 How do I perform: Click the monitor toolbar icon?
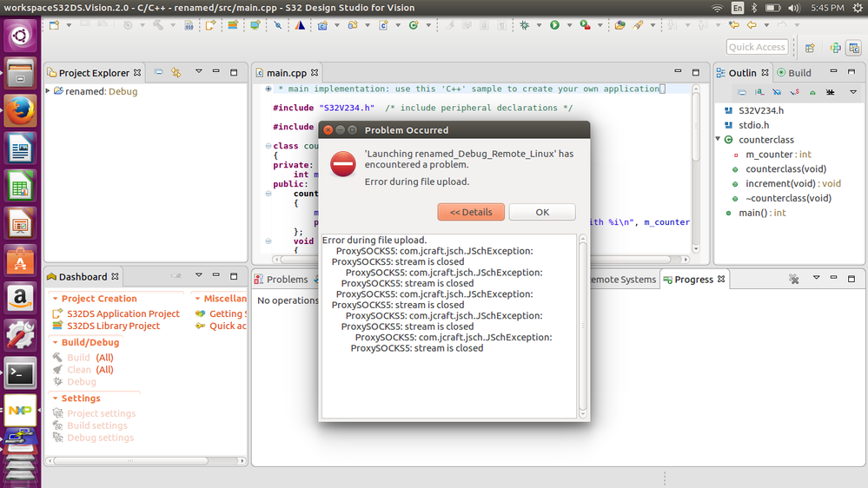(x=255, y=25)
